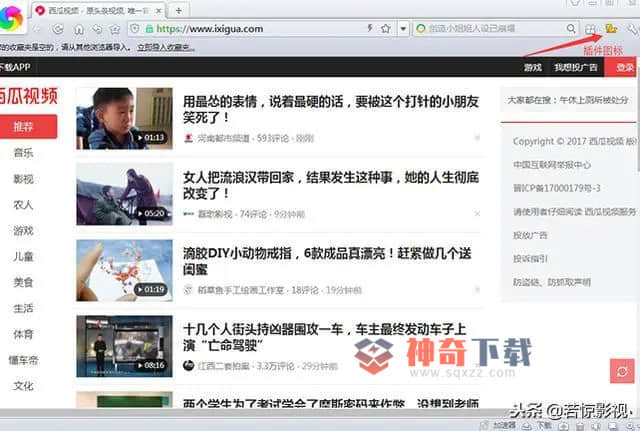Viewport: 640px width, 431px height.
Task: Open favorites star icon beside home
Action: (115, 29)
